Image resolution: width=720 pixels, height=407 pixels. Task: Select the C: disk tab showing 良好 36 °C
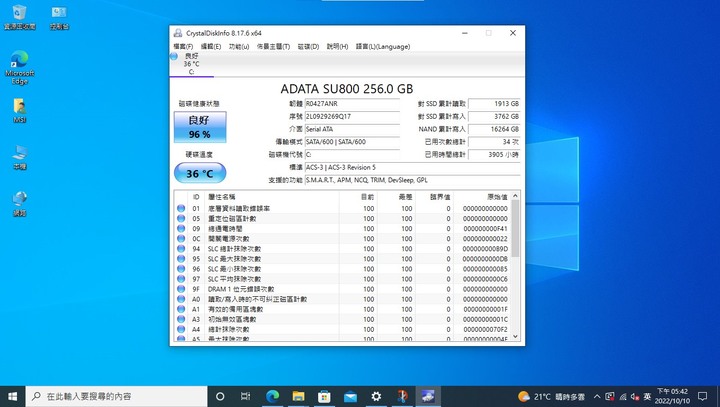click(x=191, y=64)
